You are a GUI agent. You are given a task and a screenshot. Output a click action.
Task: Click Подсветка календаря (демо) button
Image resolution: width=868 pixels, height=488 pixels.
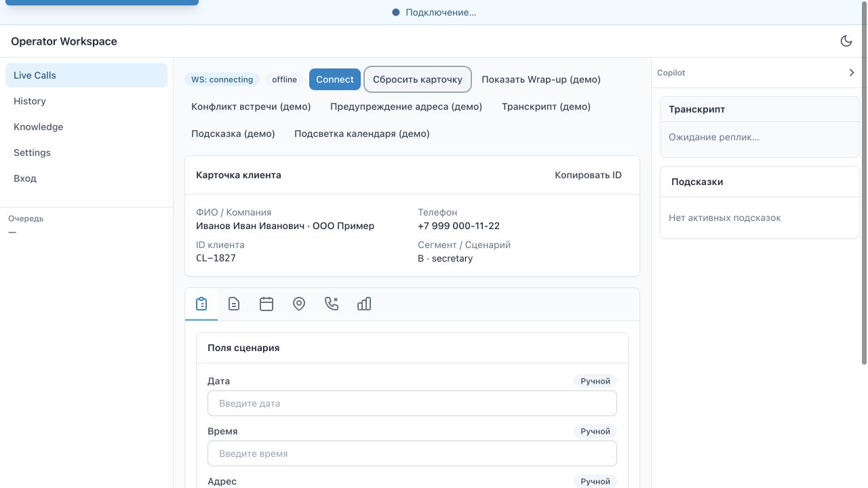pyautogui.click(x=362, y=134)
